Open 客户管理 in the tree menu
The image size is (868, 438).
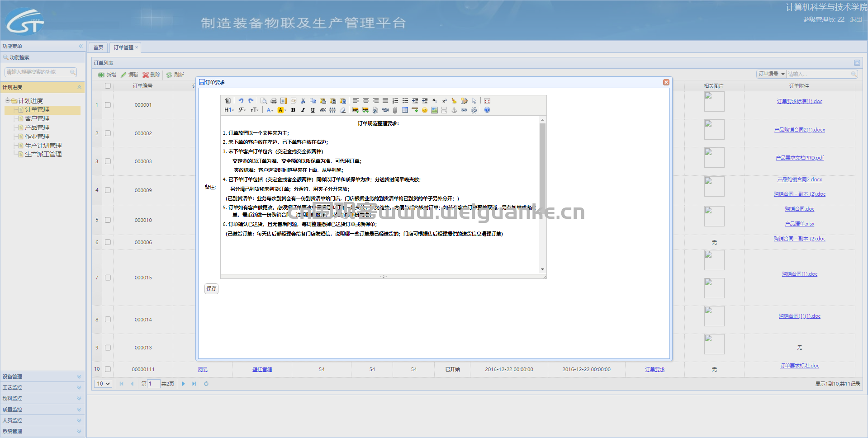tap(37, 118)
